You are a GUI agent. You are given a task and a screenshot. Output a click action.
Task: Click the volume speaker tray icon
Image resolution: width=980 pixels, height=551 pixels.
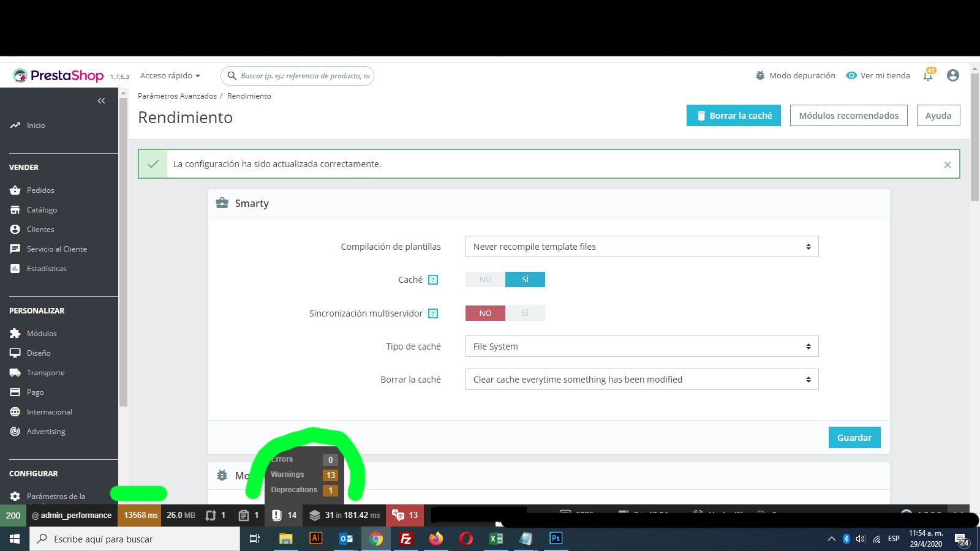click(x=861, y=539)
